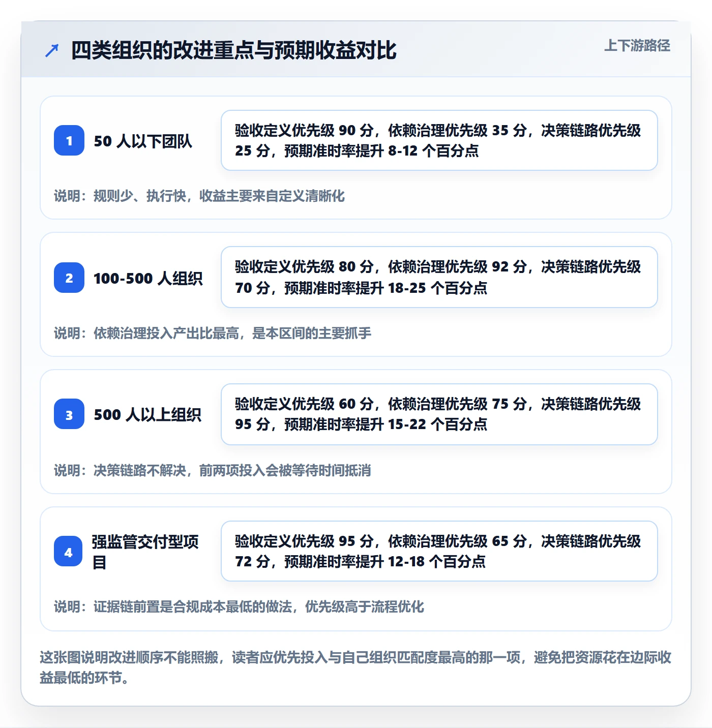
Task: Click the 100-500 人组织 label
Action: 148,278
